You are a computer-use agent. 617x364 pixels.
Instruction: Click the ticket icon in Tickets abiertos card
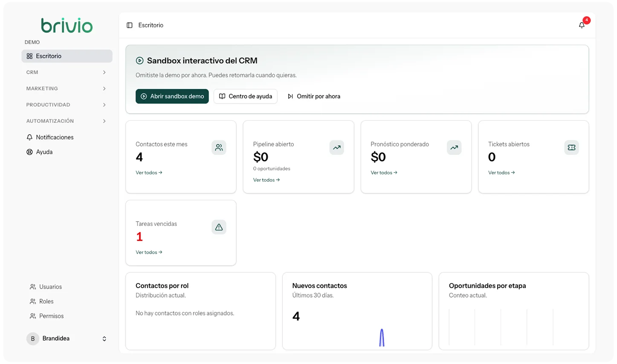tap(571, 147)
